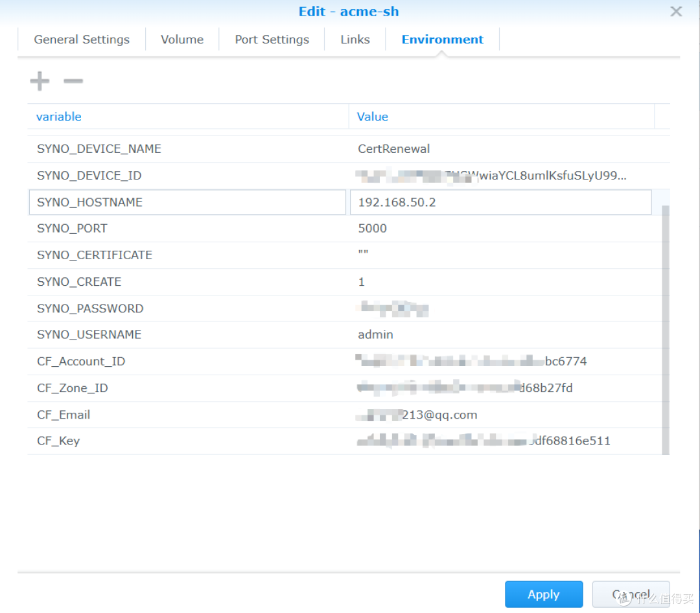Open the Port Settings tab
700x613 pixels.
[272, 40]
